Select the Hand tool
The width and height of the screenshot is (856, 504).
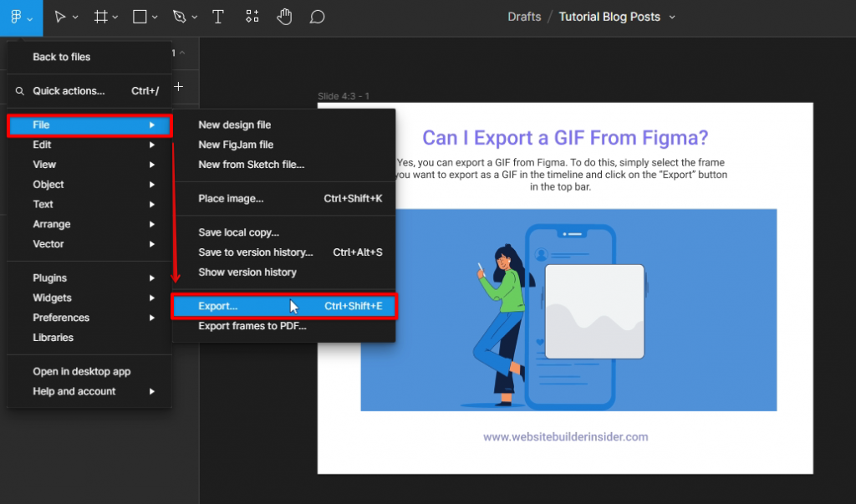285,17
